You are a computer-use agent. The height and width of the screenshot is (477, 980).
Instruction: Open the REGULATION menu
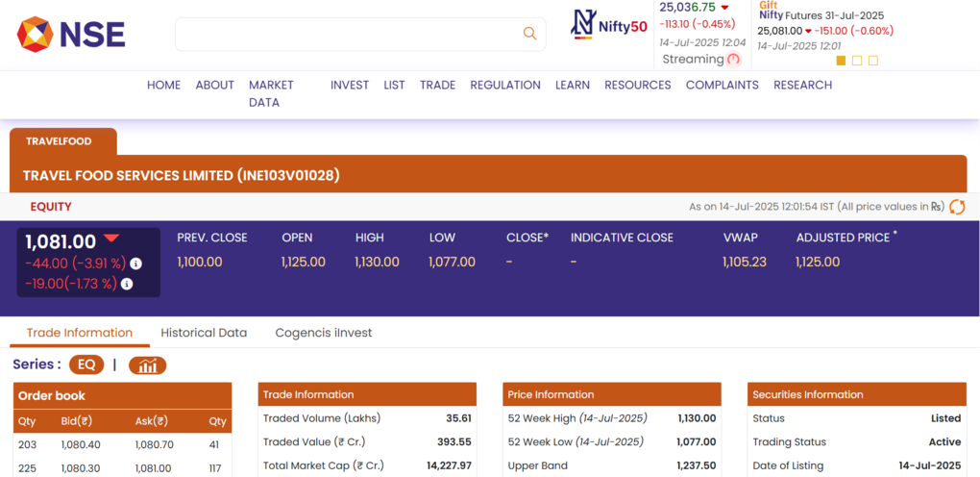(505, 86)
